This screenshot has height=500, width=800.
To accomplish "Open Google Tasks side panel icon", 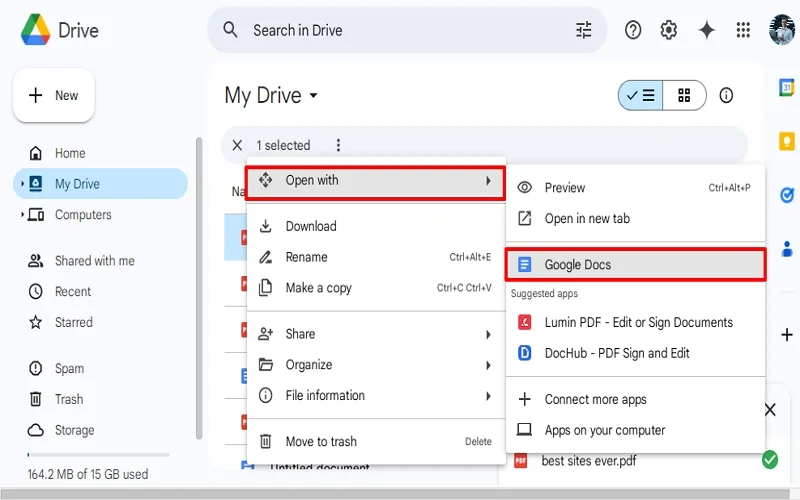I will (x=787, y=195).
